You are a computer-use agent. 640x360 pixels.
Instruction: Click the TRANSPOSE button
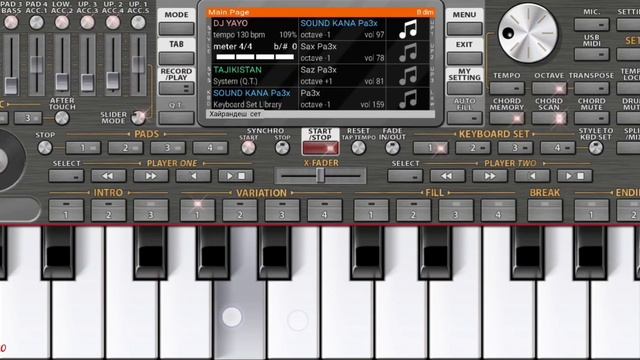(x=591, y=88)
